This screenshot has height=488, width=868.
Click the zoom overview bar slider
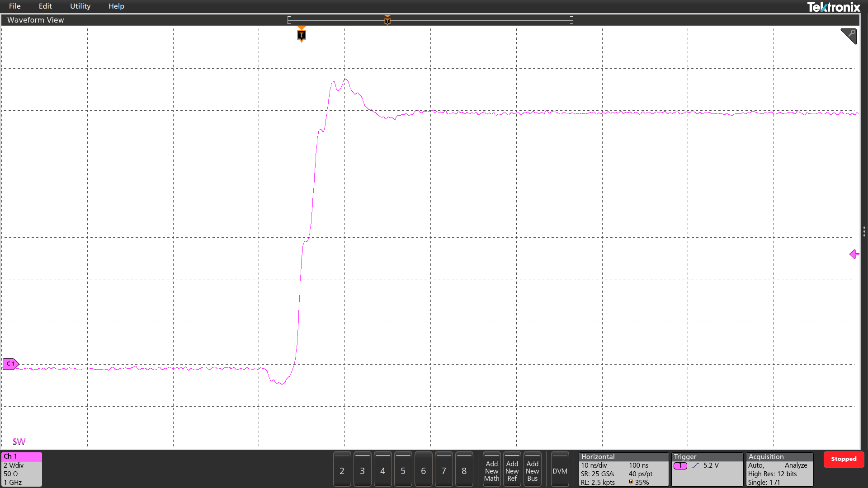pos(430,20)
